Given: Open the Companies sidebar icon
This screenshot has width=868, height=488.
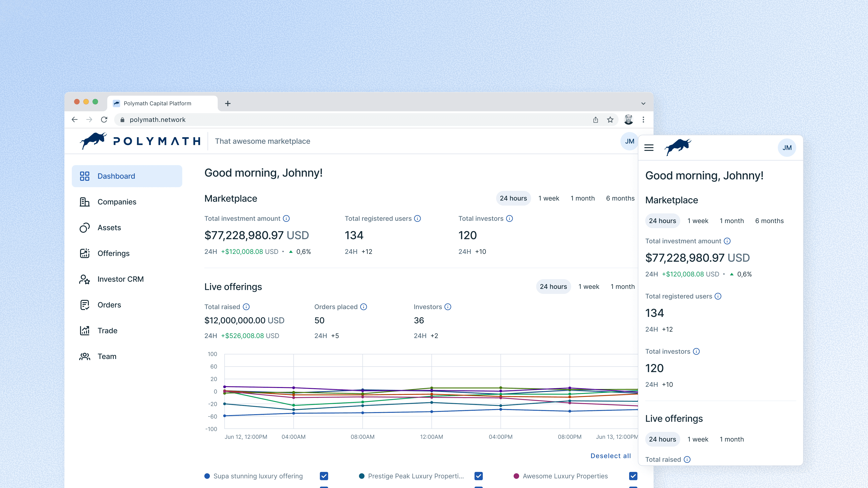Looking at the screenshot, I should (85, 202).
